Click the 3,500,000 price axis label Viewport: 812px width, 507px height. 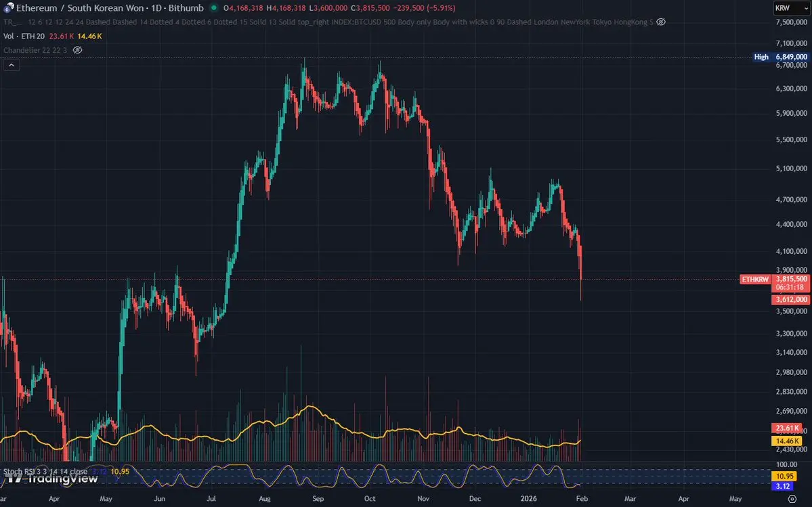point(791,311)
